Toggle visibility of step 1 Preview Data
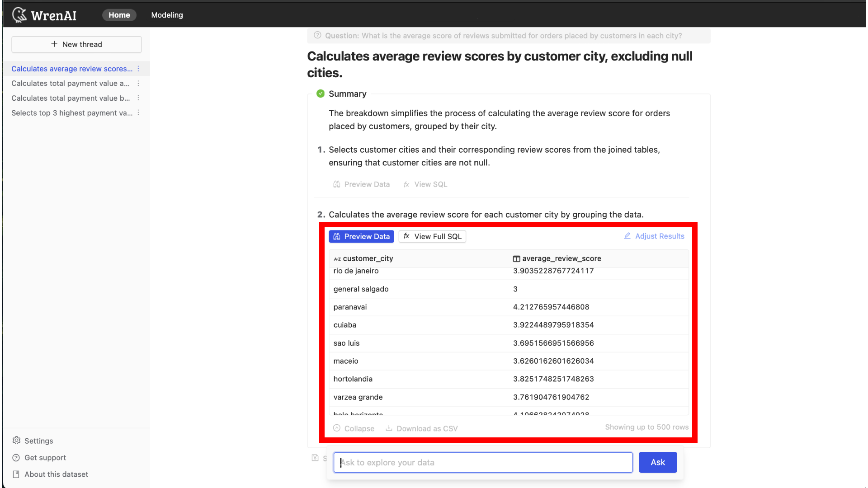Viewport: 868px width, 488px height. pyautogui.click(x=362, y=184)
